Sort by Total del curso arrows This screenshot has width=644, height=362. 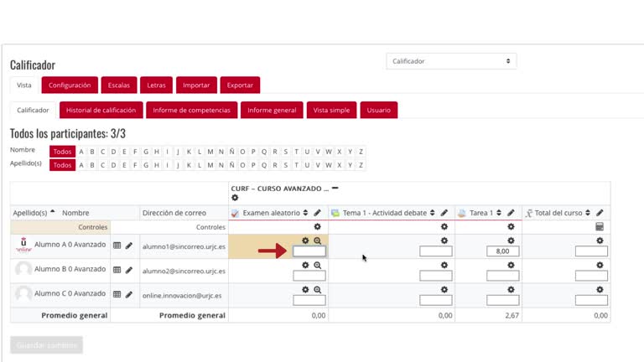(588, 213)
